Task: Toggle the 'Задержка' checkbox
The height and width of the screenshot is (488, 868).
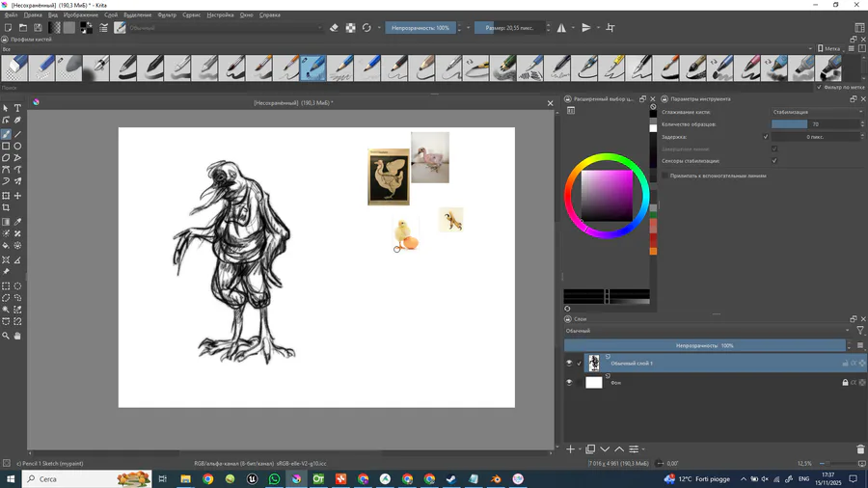Action: point(766,137)
